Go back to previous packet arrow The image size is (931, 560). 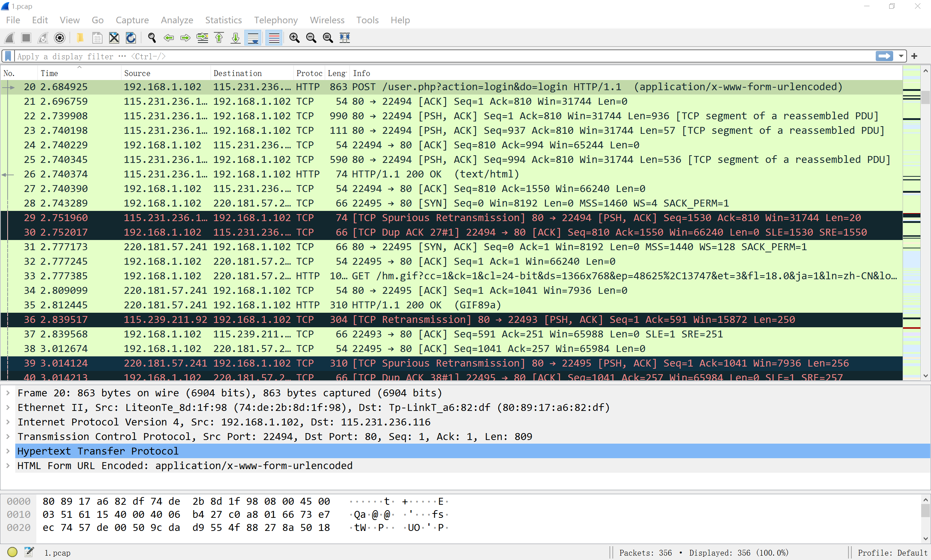click(169, 38)
